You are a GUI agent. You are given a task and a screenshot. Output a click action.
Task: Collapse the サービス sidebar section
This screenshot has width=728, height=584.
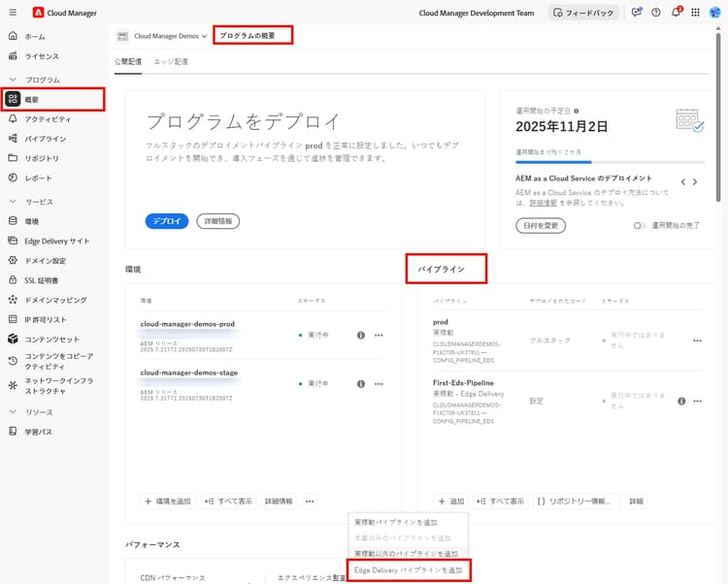click(13, 202)
